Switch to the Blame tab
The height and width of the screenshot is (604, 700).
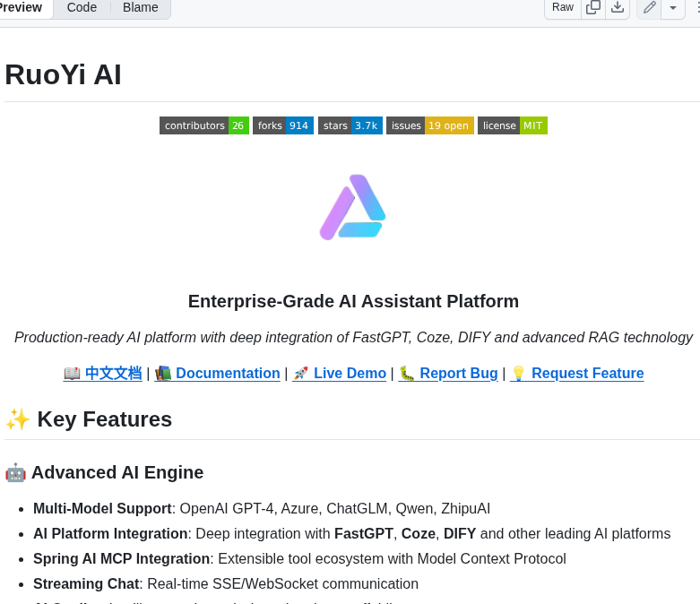click(140, 7)
